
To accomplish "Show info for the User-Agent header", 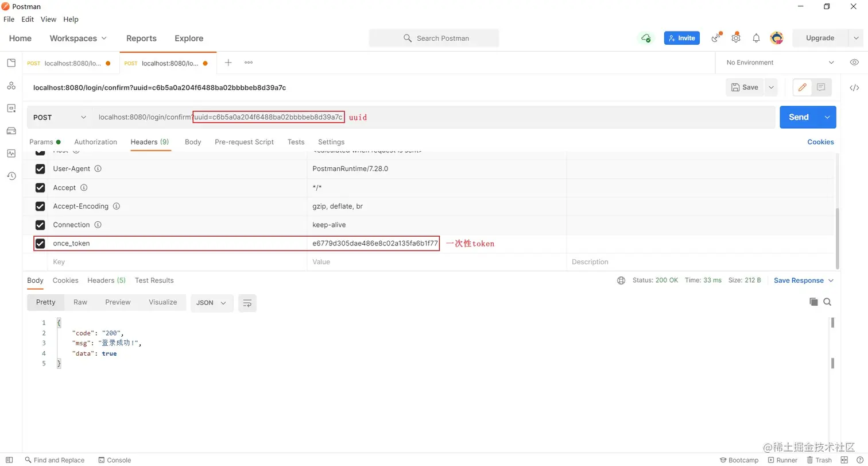I will 98,169.
